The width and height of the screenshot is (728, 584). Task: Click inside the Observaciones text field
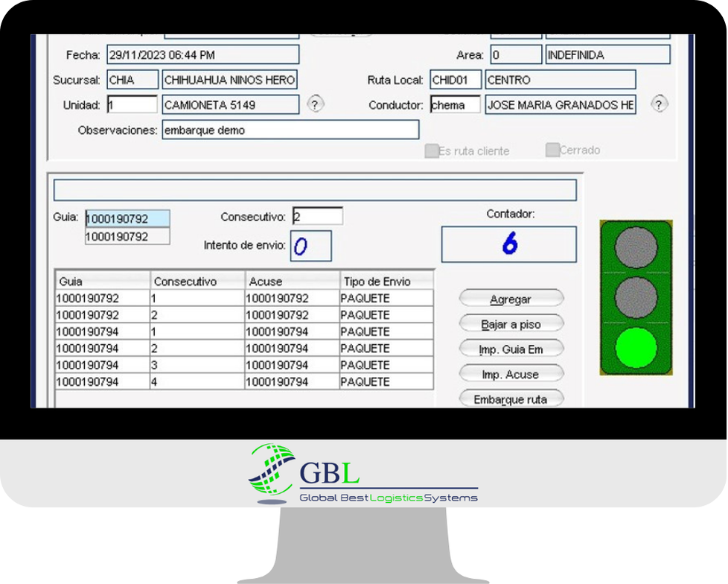tap(290, 130)
